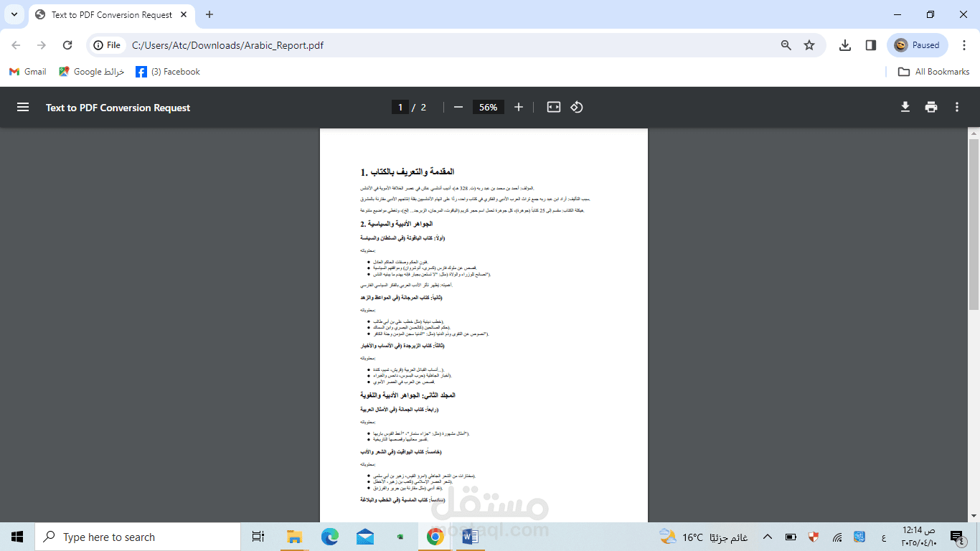The image size is (980, 551).
Task: Open the notification center icon
Action: [956, 537]
